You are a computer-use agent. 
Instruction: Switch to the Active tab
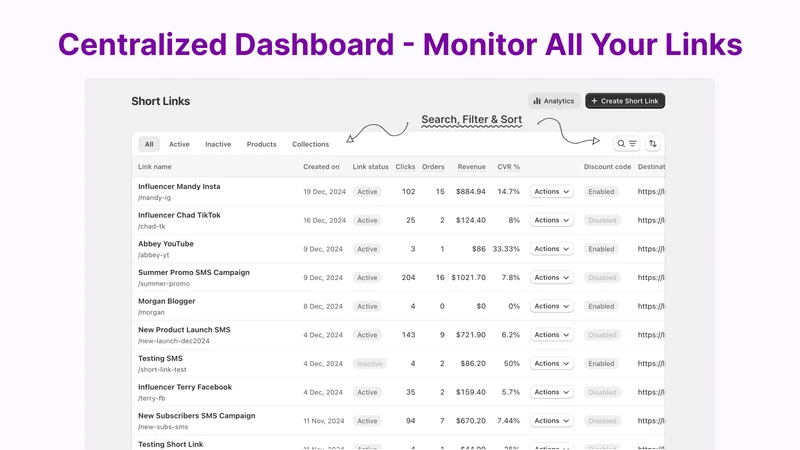(179, 144)
